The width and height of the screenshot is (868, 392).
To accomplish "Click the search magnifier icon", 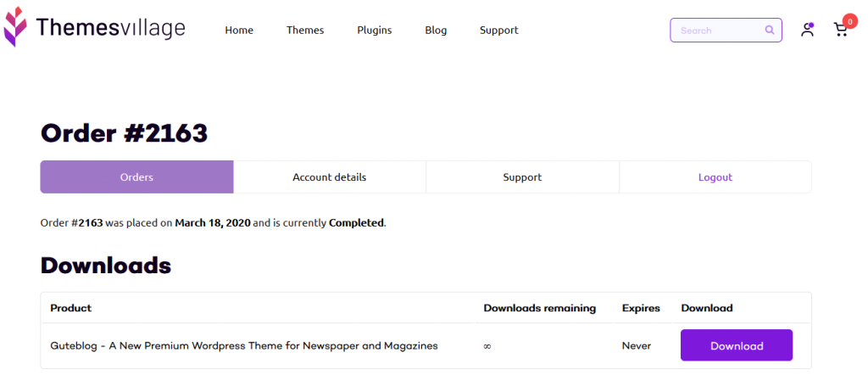I will pyautogui.click(x=770, y=30).
